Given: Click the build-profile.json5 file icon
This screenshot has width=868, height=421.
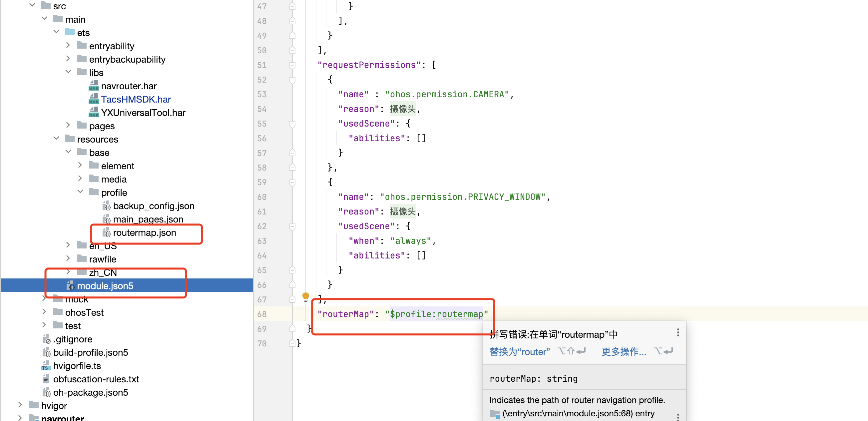Looking at the screenshot, I should point(47,353).
